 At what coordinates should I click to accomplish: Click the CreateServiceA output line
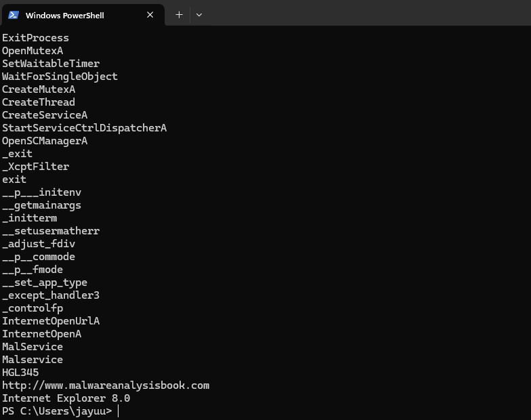coord(45,115)
